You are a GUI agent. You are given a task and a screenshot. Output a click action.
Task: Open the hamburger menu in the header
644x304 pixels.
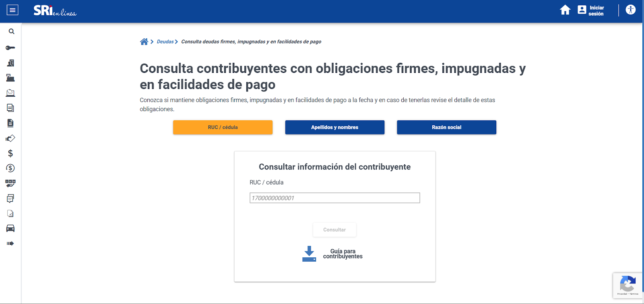(x=12, y=10)
